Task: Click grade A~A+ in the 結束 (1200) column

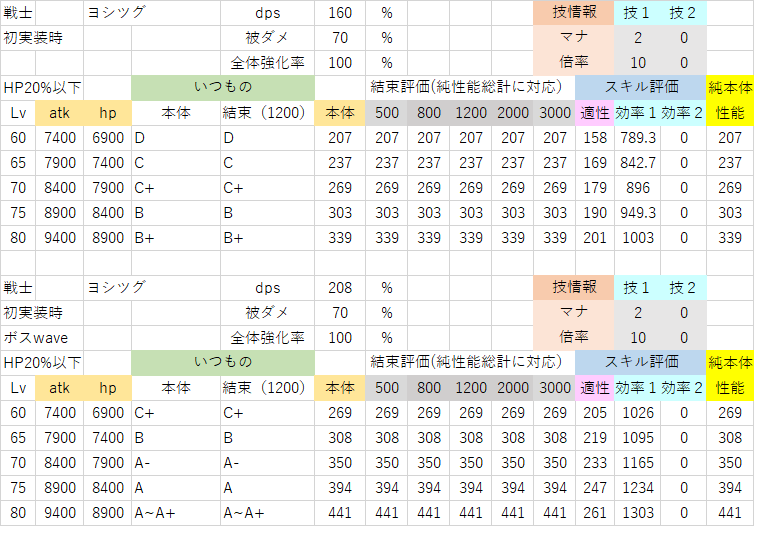Action: 267,513
